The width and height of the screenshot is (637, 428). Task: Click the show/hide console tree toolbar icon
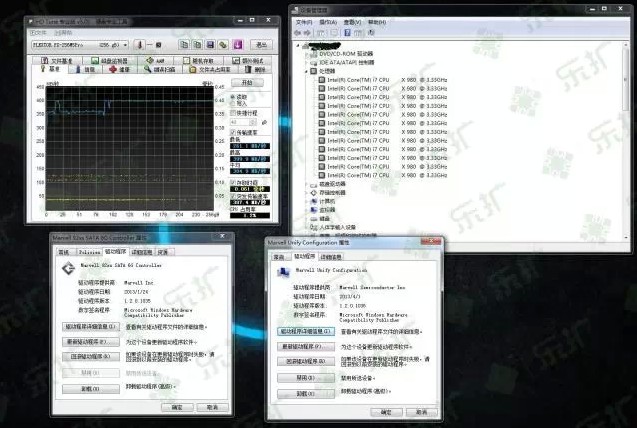click(320, 32)
